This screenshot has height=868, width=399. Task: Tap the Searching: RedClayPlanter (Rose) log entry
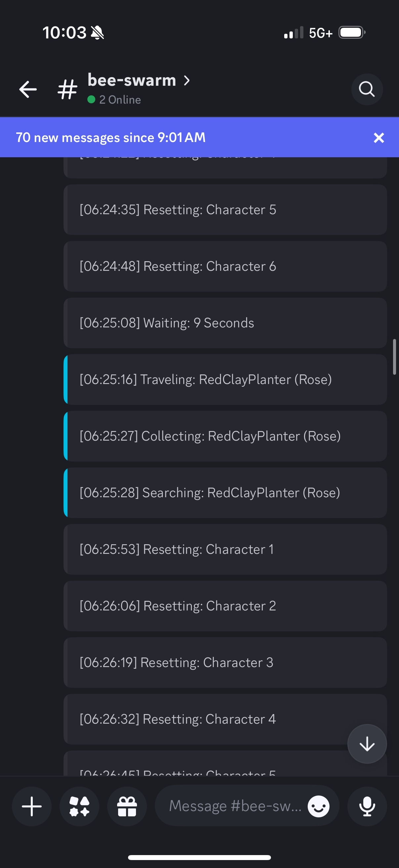pos(225,493)
